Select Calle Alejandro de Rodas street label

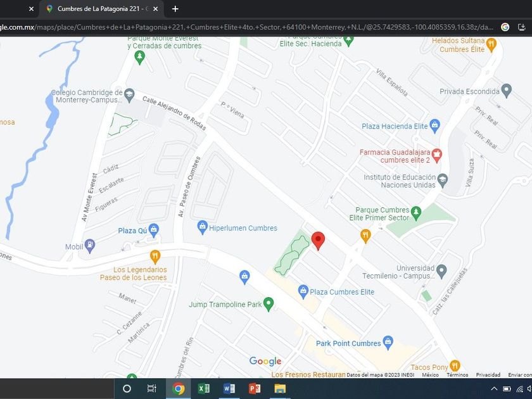point(174,113)
